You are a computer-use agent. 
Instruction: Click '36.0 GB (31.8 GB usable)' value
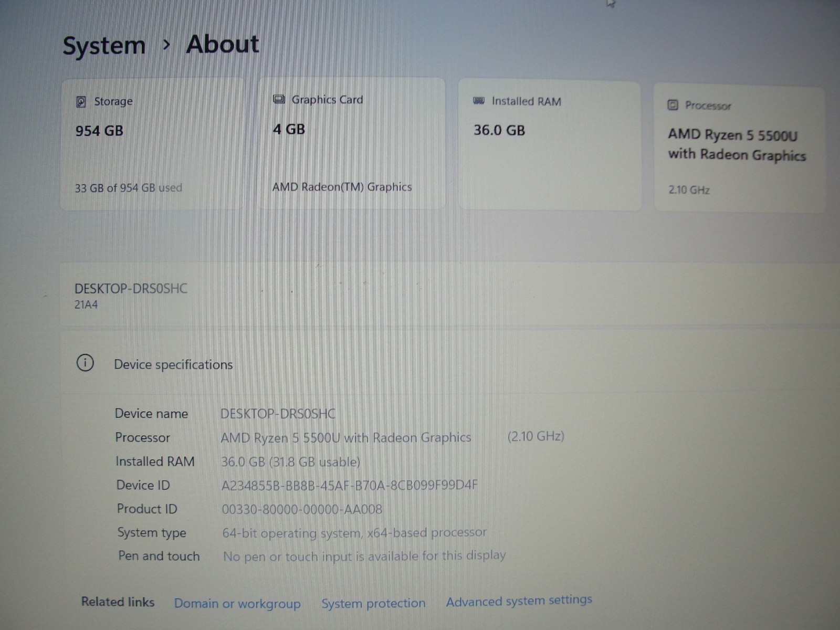pos(291,461)
